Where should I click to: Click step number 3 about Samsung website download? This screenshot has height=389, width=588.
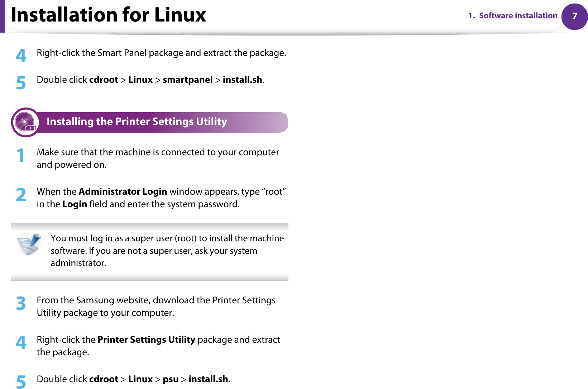coord(21,304)
